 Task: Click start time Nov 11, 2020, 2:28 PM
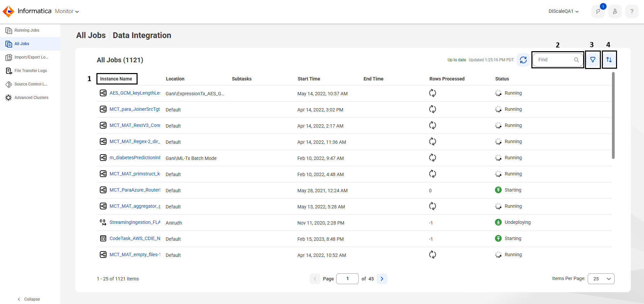point(321,223)
